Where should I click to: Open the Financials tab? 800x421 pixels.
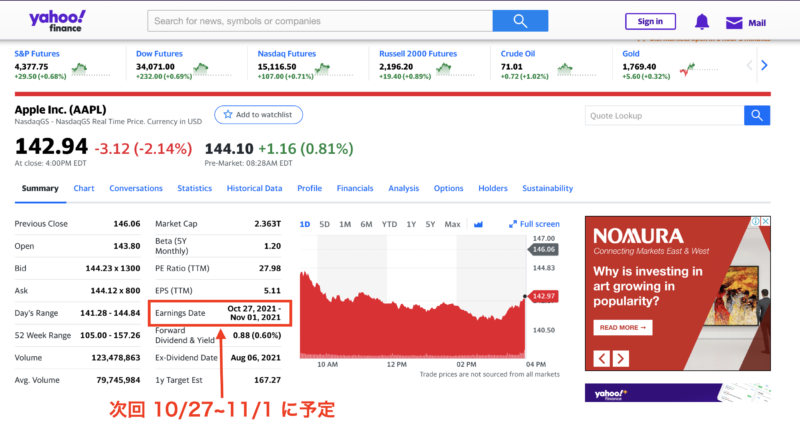tap(355, 188)
